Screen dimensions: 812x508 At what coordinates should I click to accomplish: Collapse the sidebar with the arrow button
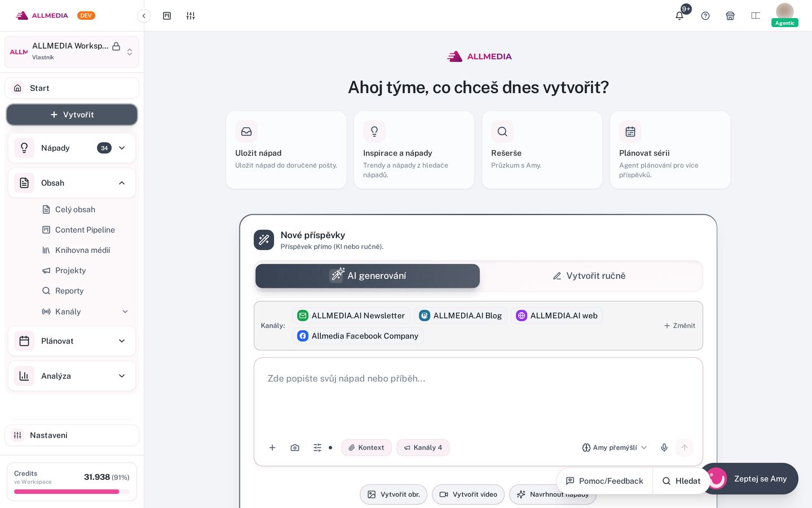click(x=144, y=16)
